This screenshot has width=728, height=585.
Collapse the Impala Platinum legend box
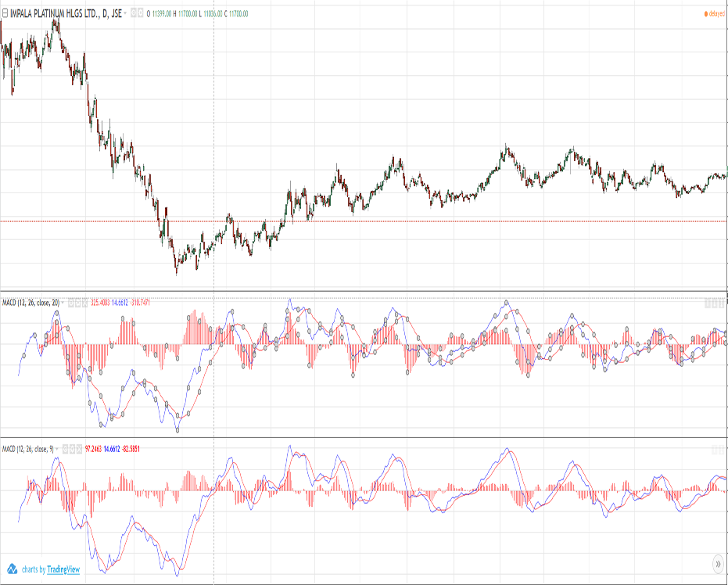click(5, 13)
